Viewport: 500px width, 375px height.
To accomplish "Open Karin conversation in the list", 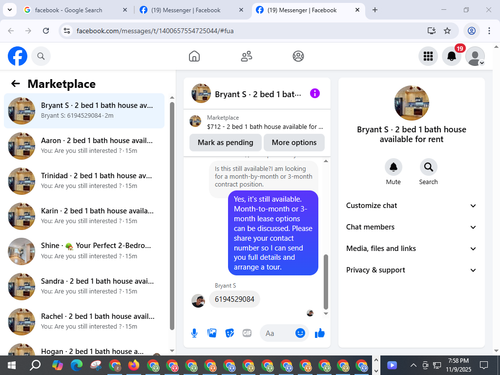I will click(x=84, y=216).
